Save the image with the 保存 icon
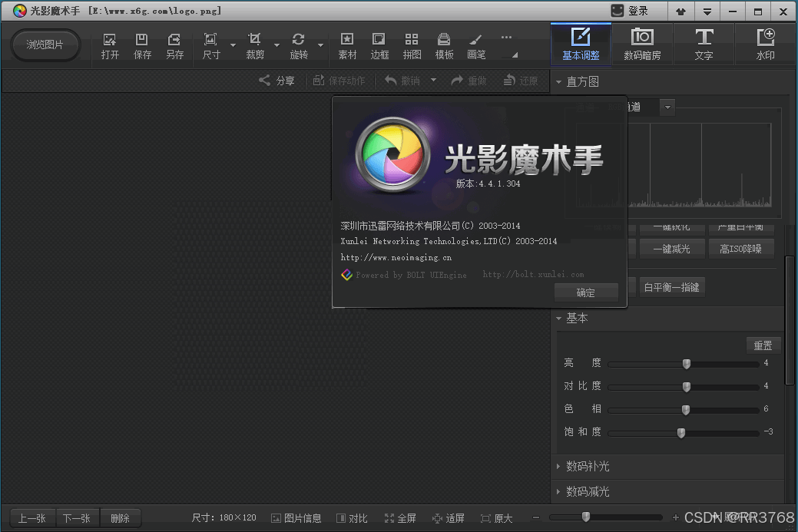The width and height of the screenshot is (798, 532). click(142, 46)
